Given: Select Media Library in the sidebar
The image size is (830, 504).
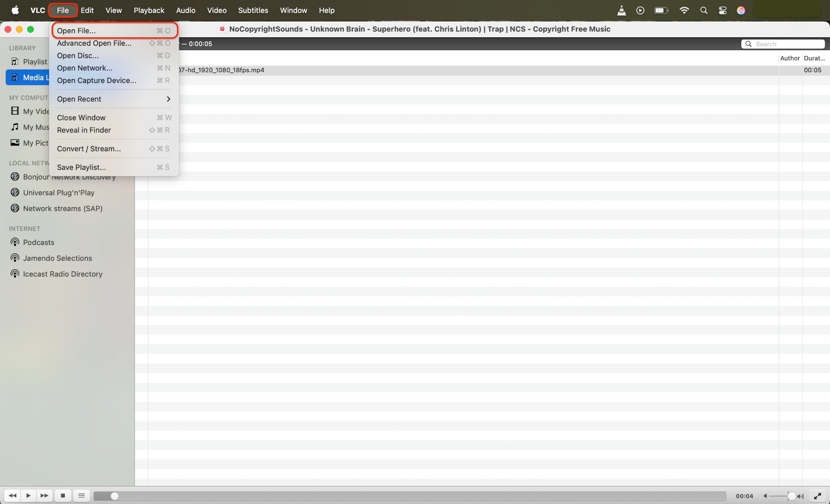Looking at the screenshot, I should coord(28,77).
